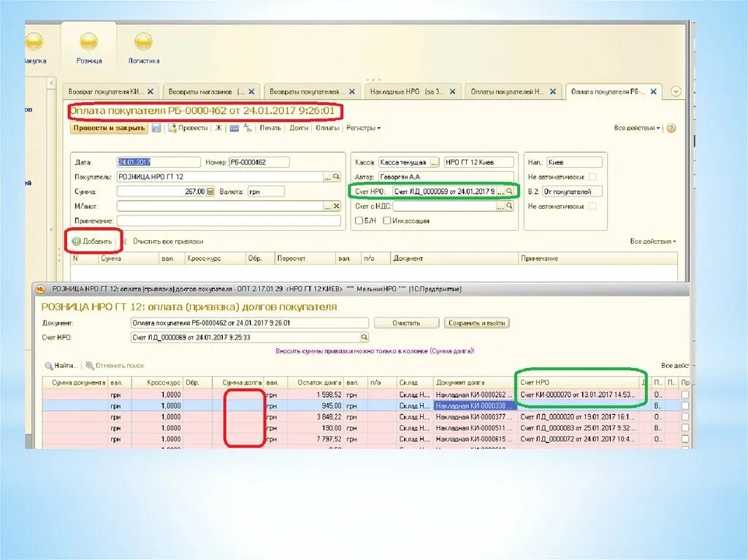
Task: Click the green plus Добавить button
Action: [x=92, y=242]
